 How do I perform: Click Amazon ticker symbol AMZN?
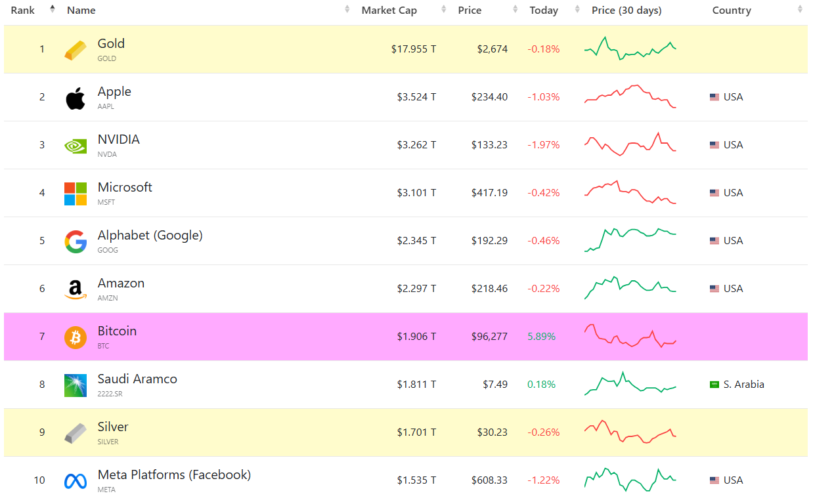(x=108, y=298)
